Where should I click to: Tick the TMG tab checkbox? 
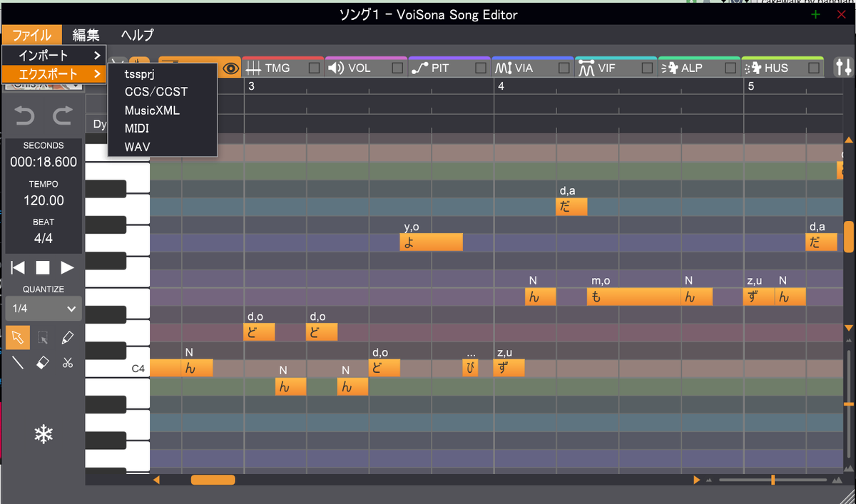coord(314,68)
